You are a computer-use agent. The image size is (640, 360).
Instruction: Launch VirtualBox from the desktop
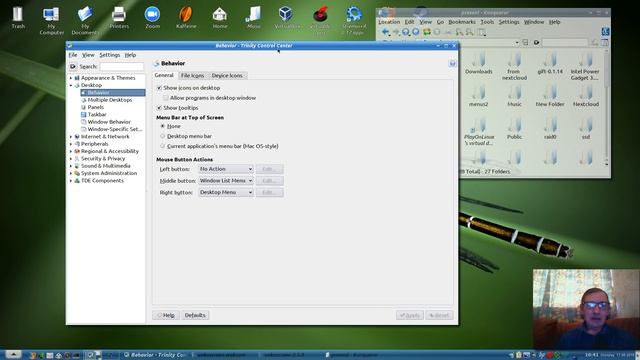point(287,17)
